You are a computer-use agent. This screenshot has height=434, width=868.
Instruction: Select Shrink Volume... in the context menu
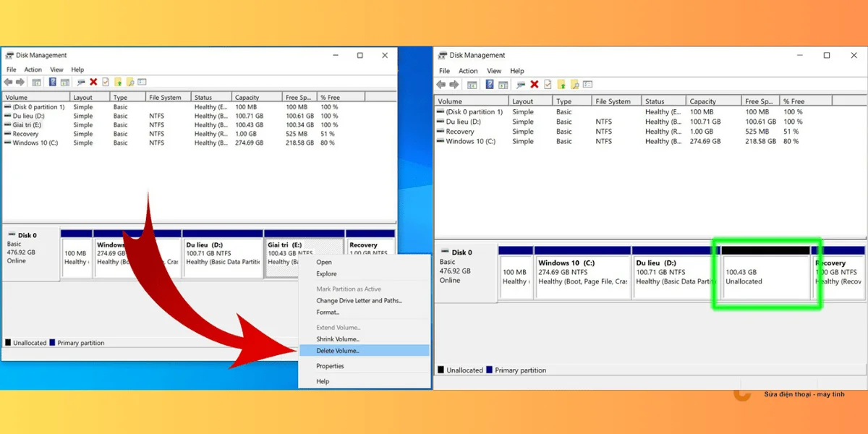(x=338, y=339)
